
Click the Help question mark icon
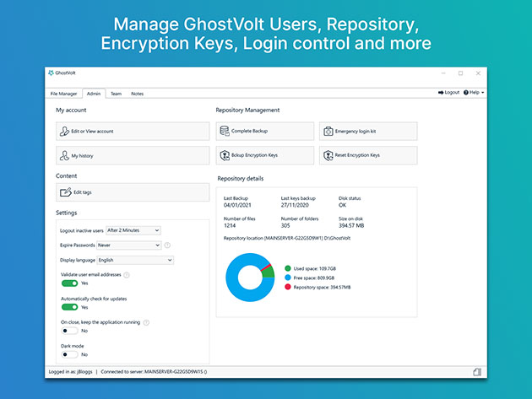tap(466, 93)
